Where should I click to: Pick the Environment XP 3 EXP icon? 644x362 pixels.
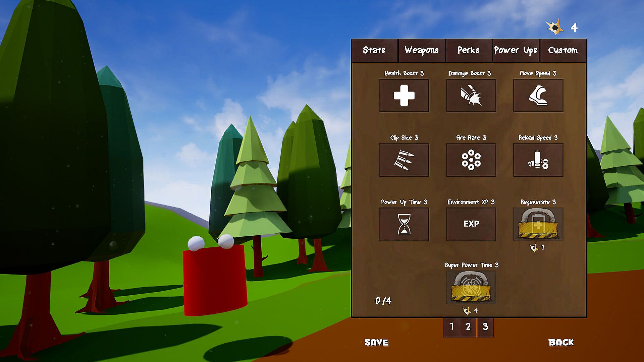point(471,224)
